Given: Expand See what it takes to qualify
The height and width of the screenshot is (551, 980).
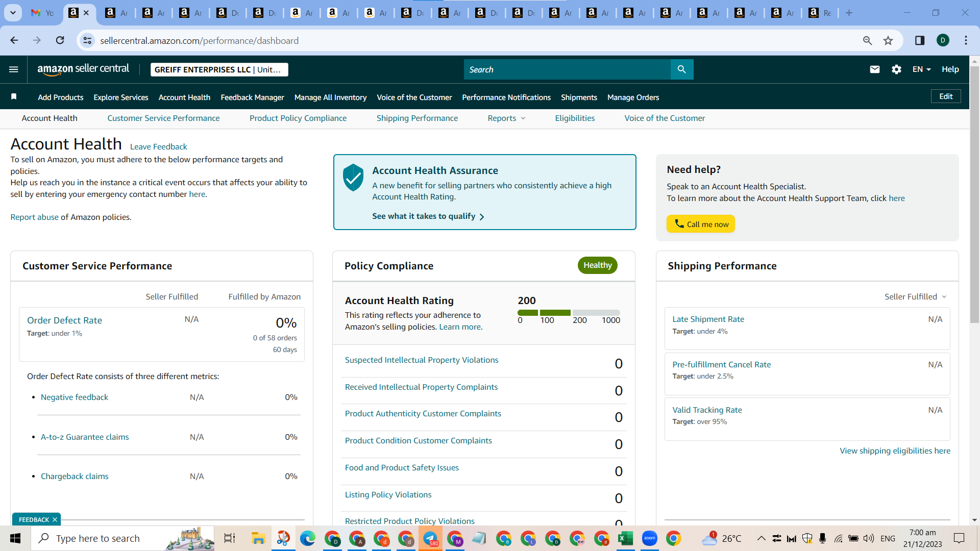Looking at the screenshot, I should click(428, 216).
